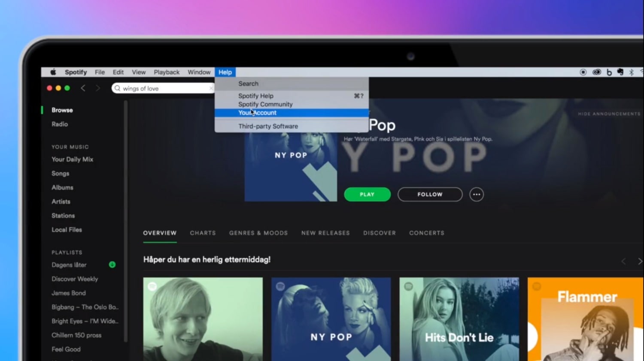Click the Evernote elephant menu bar icon
Viewport: 644px width, 361px height.
point(620,72)
